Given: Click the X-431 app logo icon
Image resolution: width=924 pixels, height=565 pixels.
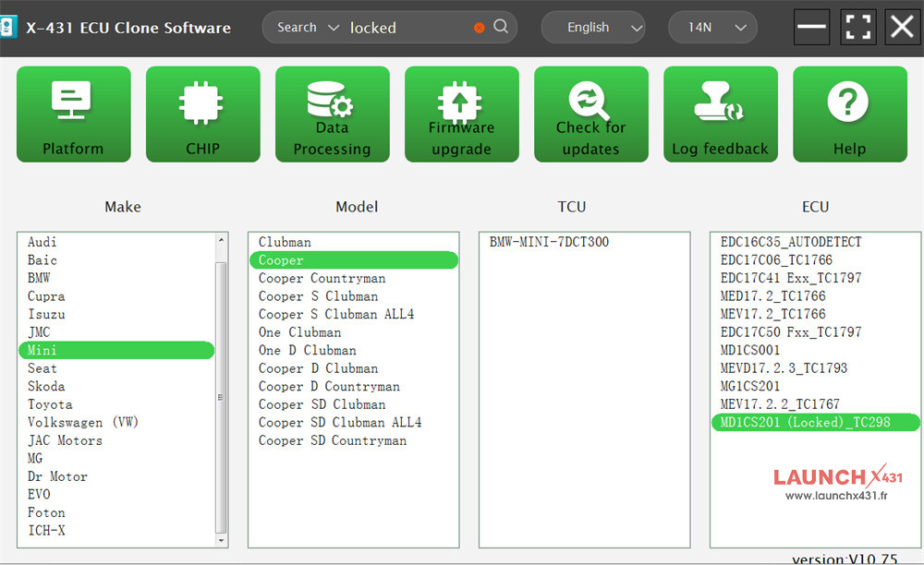Looking at the screenshot, I should (x=7, y=27).
